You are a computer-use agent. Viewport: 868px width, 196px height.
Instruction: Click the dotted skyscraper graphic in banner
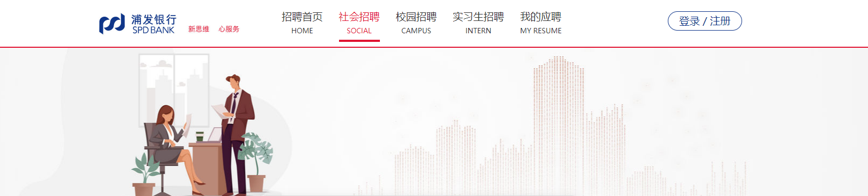pos(559,126)
